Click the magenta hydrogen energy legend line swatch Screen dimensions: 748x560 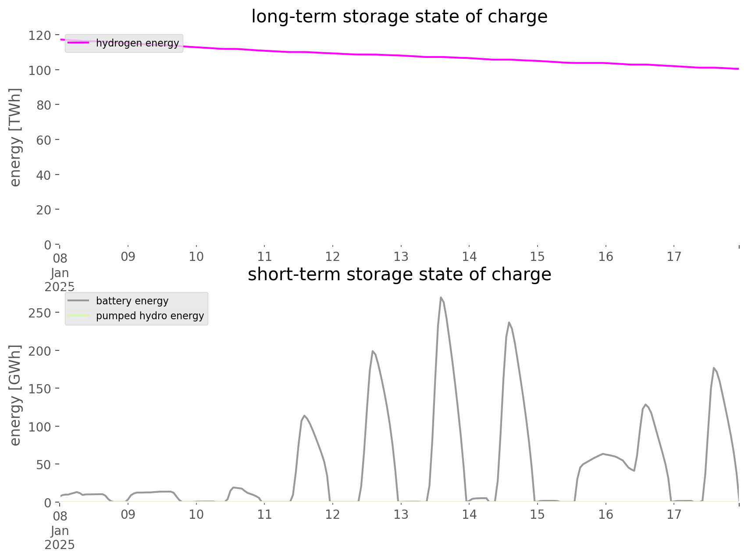78,43
